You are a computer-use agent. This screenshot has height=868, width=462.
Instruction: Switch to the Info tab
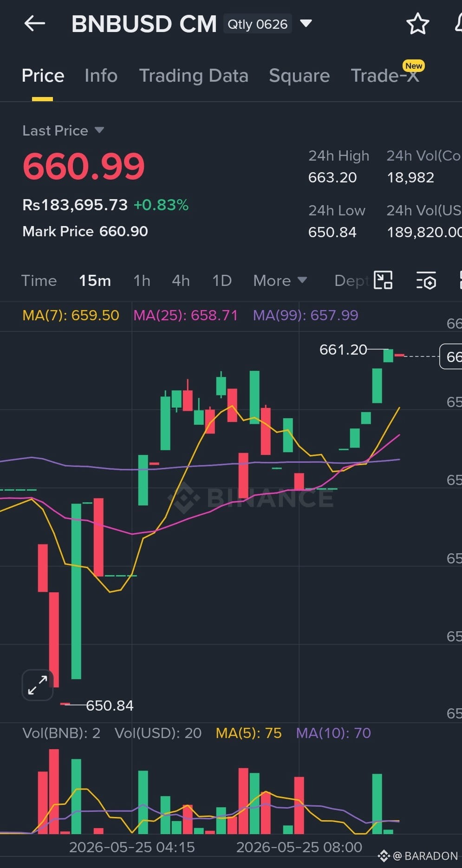coord(101,76)
